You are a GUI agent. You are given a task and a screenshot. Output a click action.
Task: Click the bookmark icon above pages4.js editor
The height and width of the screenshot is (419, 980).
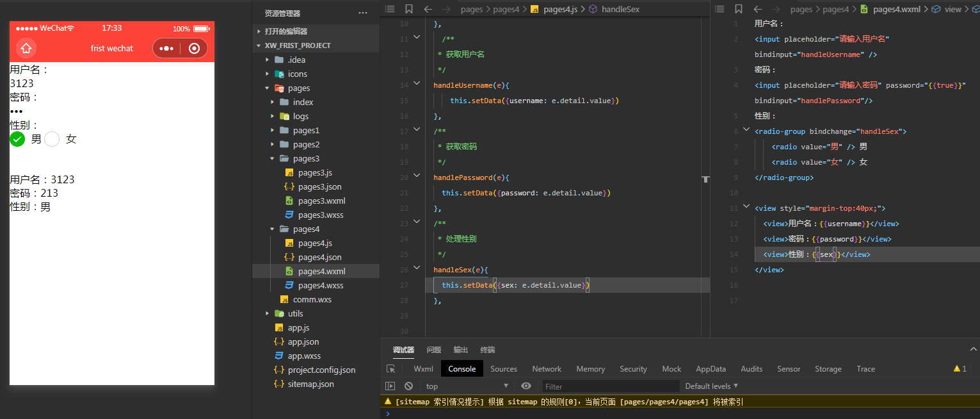(409, 9)
